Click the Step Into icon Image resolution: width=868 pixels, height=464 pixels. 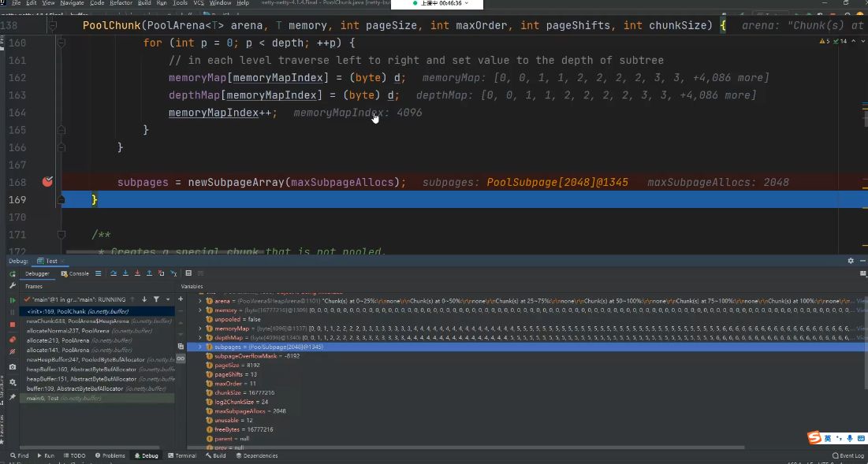tap(125, 273)
